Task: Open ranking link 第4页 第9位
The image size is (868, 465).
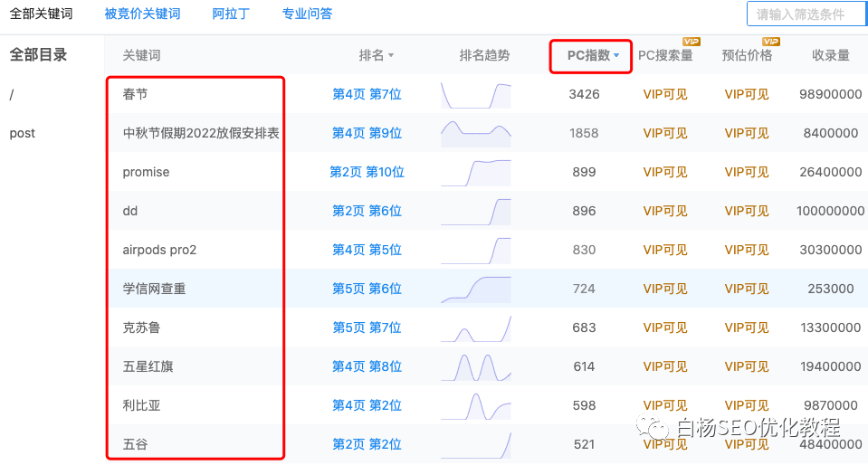Action: click(367, 133)
